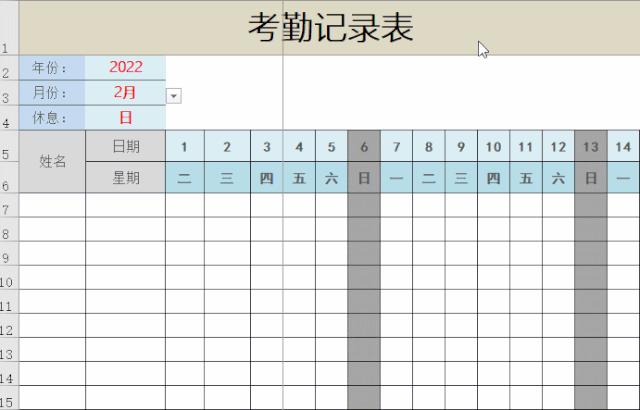Click the row 10 cell under date 9
Viewport: 640px width, 410px height.
coord(461,277)
